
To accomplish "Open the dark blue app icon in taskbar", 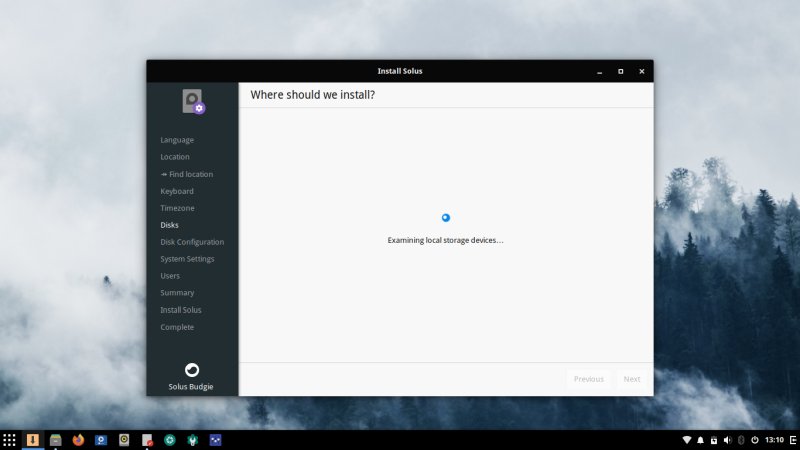I will pos(215,440).
